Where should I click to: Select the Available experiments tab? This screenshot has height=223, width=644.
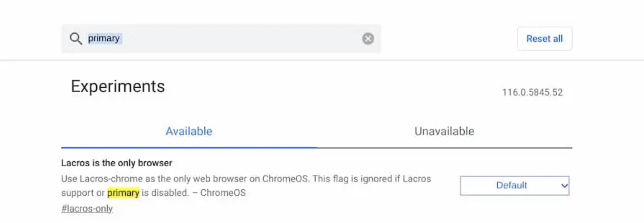pos(189,131)
